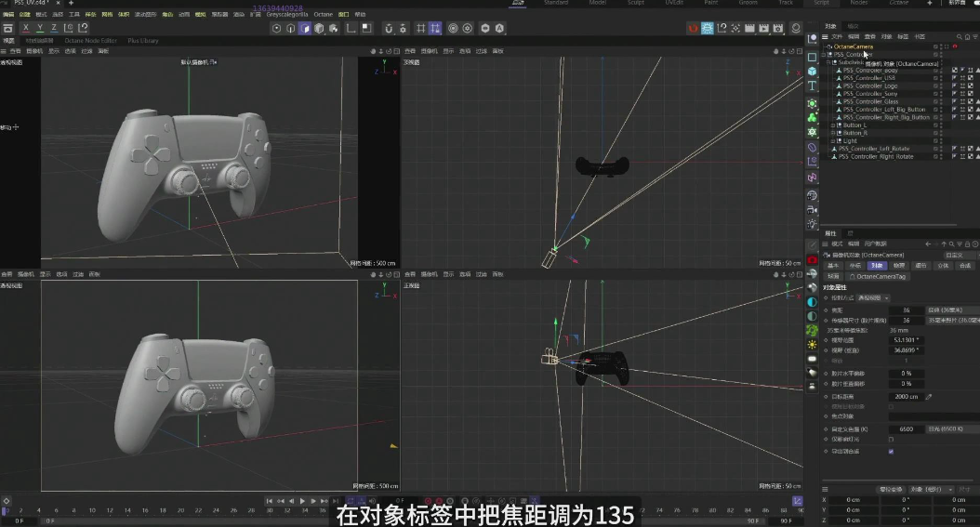
Task: Expand the Button_R group
Action: point(832,133)
